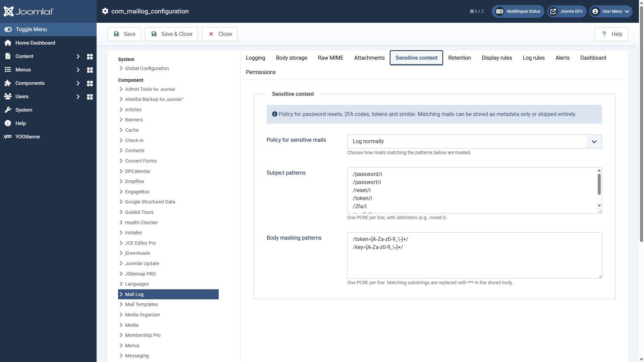This screenshot has width=644, height=362.
Task: Open Google Structured Data configuration
Action: click(150, 202)
